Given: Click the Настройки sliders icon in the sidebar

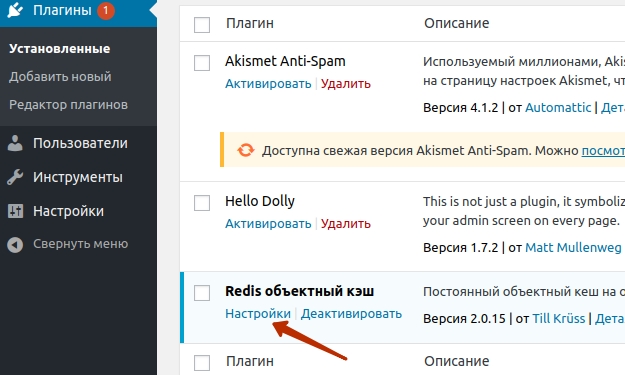Looking at the screenshot, I should click(15, 211).
